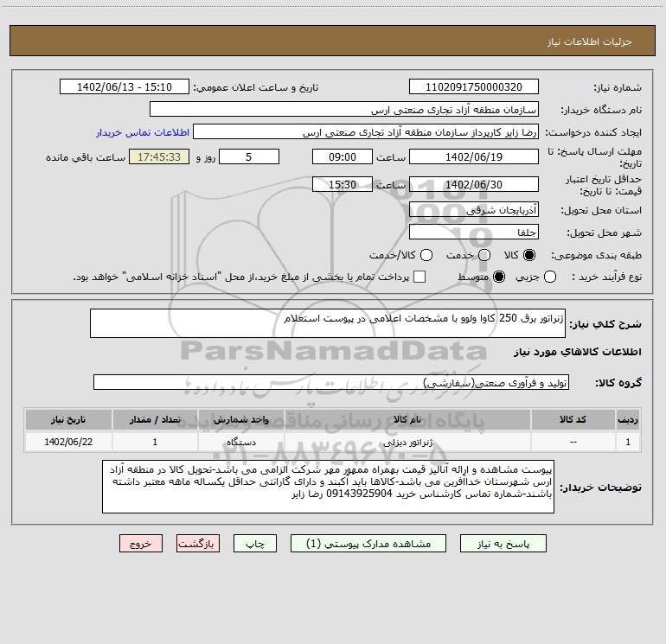The width and height of the screenshot is (666, 644).
Task: Click the price validity time 15:30 field
Action: [x=343, y=184]
